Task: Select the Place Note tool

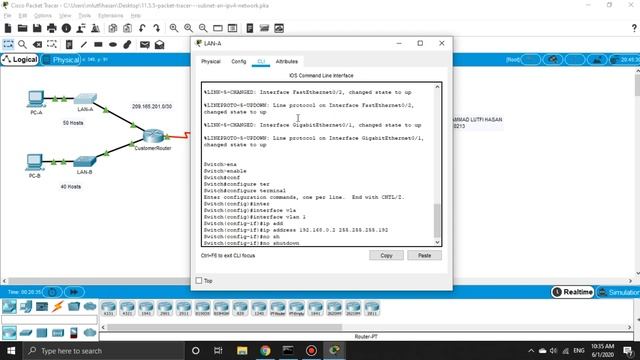Action: [69, 44]
